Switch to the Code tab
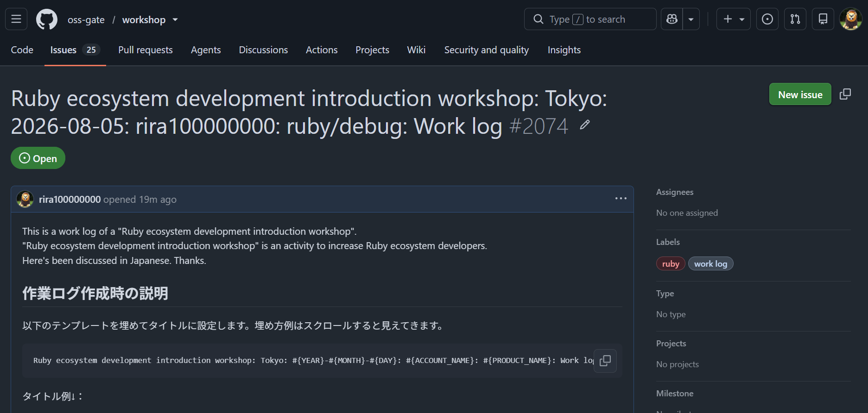Viewport: 868px width, 413px height. click(22, 50)
